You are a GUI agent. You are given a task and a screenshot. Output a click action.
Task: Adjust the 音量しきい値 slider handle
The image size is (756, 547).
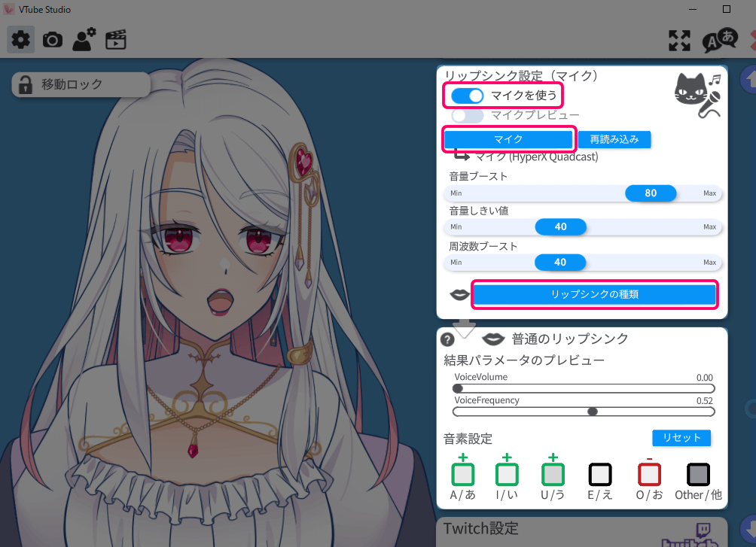(561, 227)
